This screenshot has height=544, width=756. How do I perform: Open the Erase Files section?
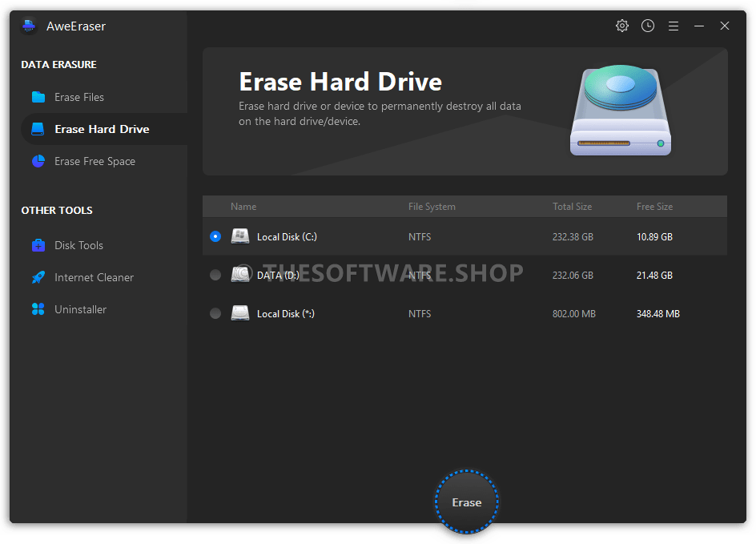104,97
